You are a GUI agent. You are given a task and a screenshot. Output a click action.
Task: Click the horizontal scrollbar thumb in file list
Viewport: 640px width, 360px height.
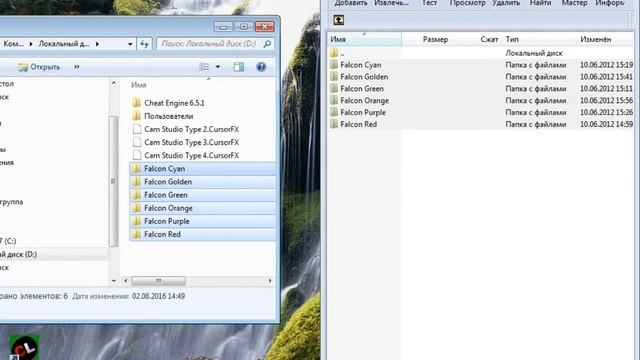click(x=158, y=281)
